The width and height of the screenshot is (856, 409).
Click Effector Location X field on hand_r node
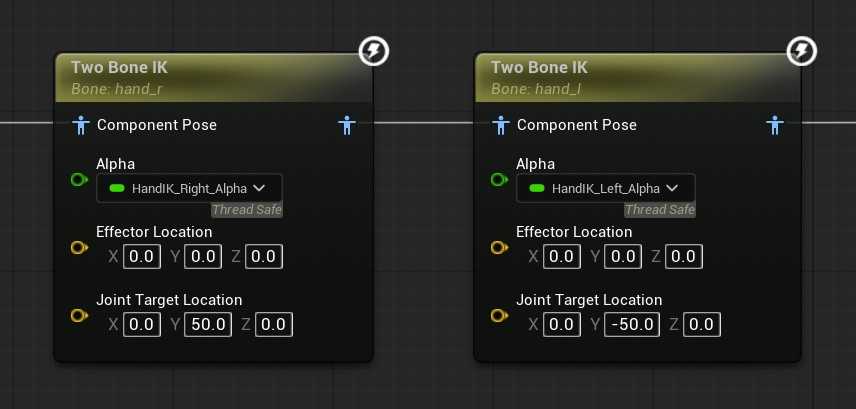(142, 257)
